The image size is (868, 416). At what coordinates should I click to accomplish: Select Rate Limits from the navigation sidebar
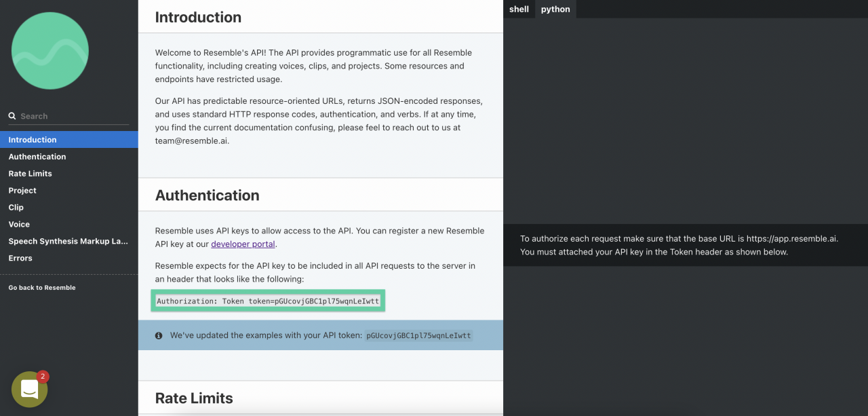click(x=31, y=173)
